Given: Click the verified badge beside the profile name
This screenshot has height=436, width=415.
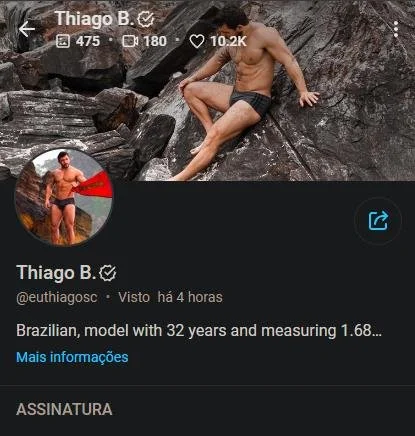Looking at the screenshot, I should (x=108, y=273).
